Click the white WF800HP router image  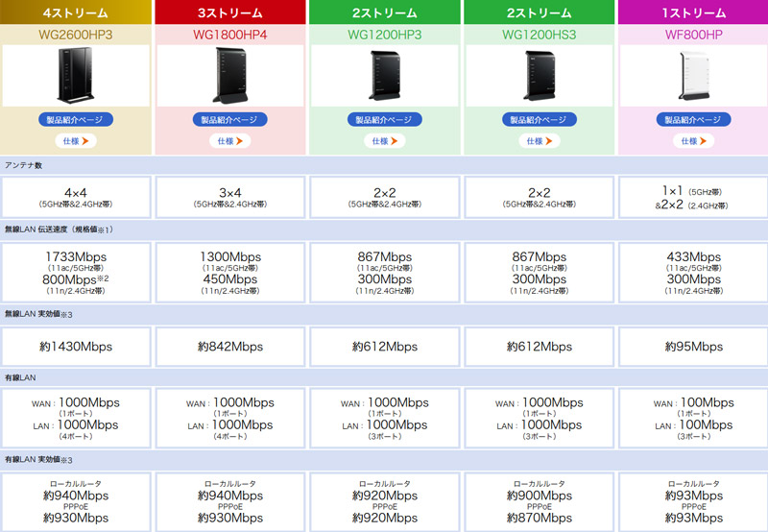[693, 76]
